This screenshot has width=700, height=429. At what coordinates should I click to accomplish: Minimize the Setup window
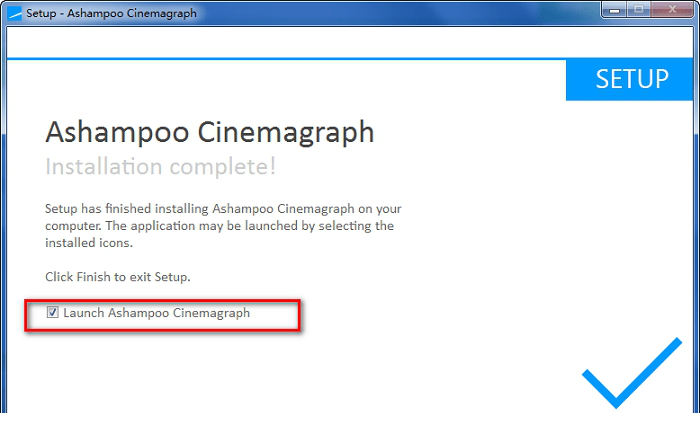[615, 10]
